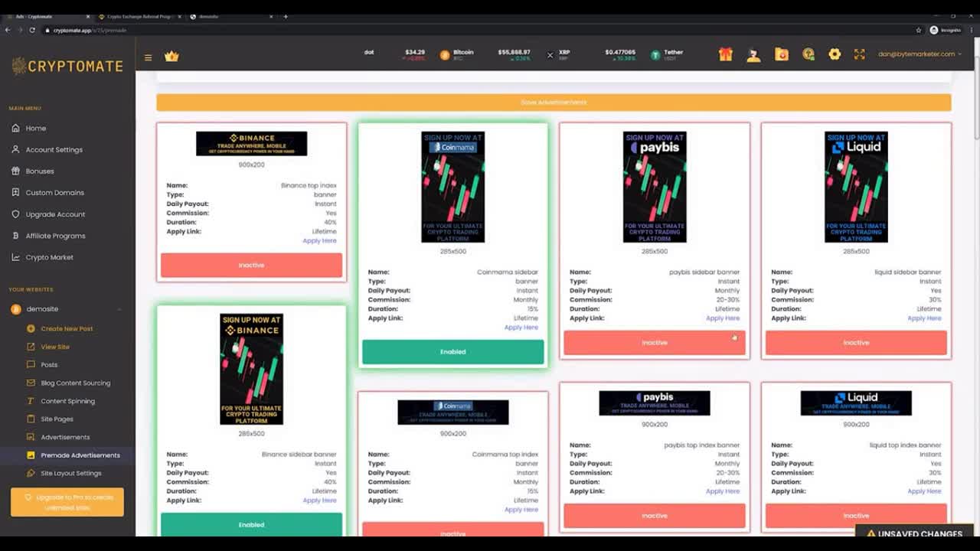The image size is (980, 551).
Task: Activate the Coinmama top index Inactive button
Action: [452, 530]
